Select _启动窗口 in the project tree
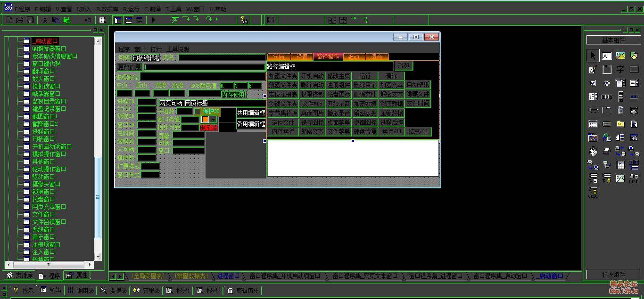Image resolution: width=644 pixels, height=299 pixels. [45, 41]
